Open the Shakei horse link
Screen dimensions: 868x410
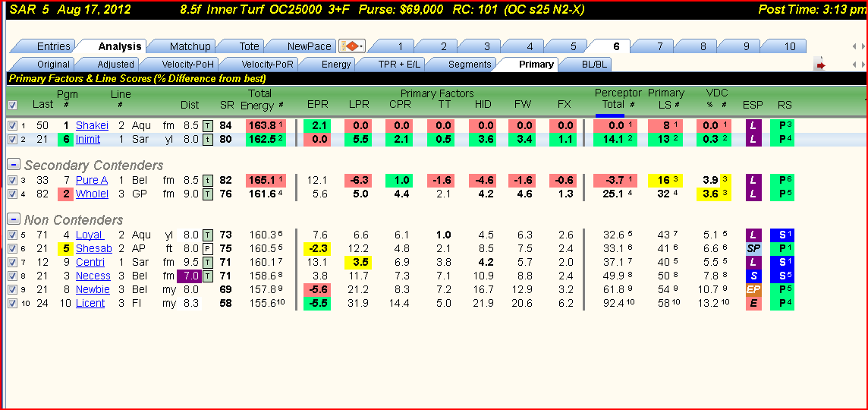tap(92, 126)
